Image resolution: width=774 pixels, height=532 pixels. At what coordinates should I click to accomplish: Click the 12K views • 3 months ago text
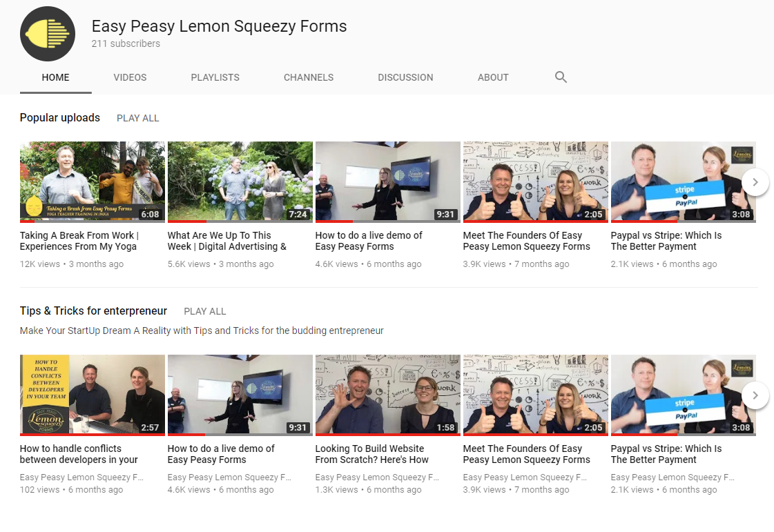click(72, 264)
